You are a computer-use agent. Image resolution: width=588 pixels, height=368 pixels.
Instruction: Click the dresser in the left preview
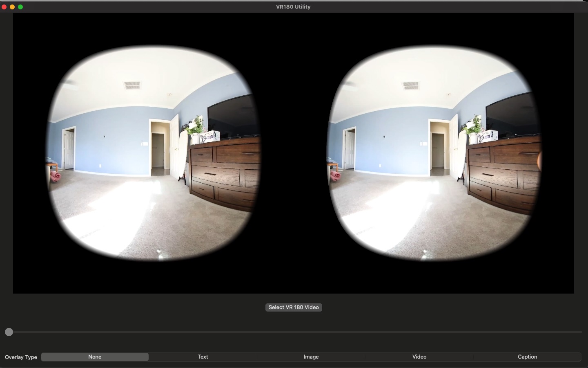[220, 172]
